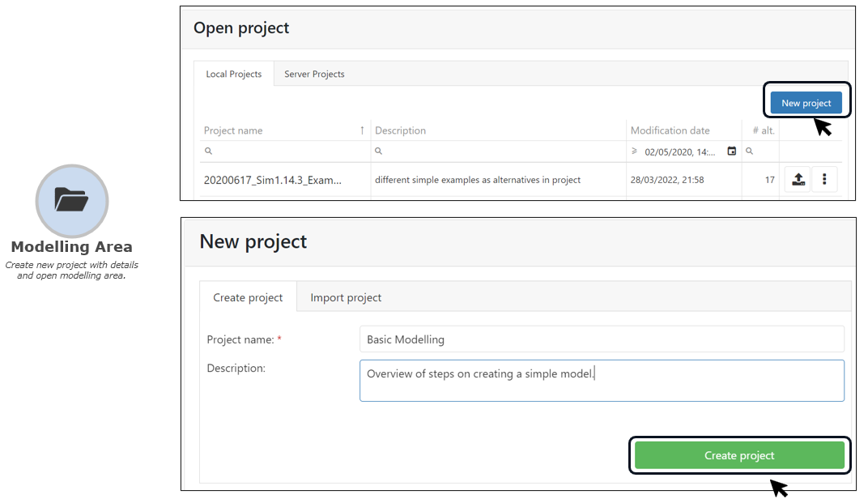Sort by the Description column header
868x499 pixels.
pos(400,130)
